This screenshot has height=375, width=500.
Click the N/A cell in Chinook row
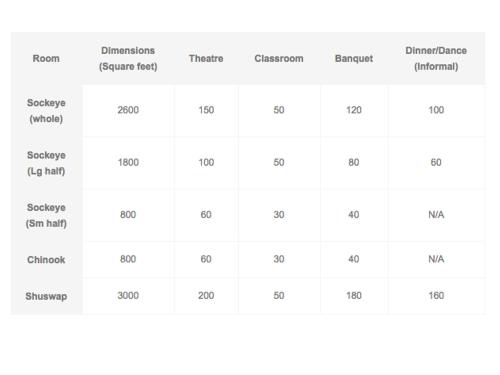coord(436,259)
